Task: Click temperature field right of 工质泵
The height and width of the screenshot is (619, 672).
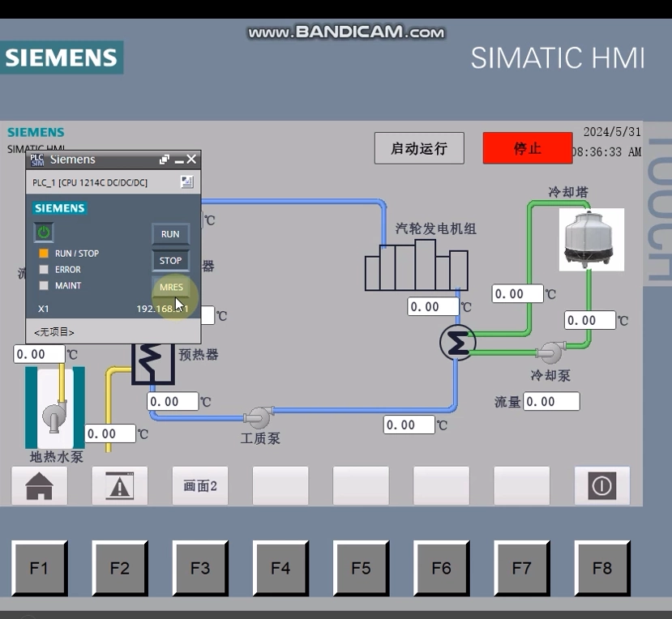Action: point(409,425)
